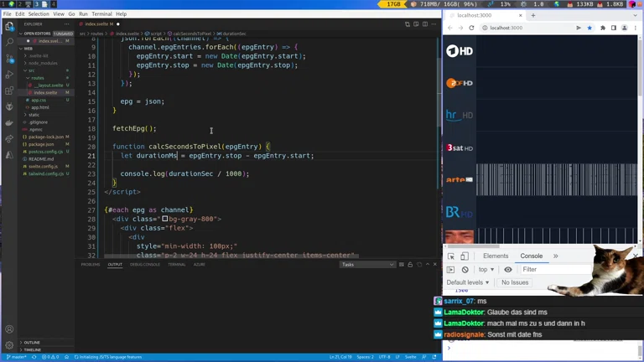Open the Tasks dropdown in Output panel
Viewport: 644px width, 362px height.
click(367, 265)
